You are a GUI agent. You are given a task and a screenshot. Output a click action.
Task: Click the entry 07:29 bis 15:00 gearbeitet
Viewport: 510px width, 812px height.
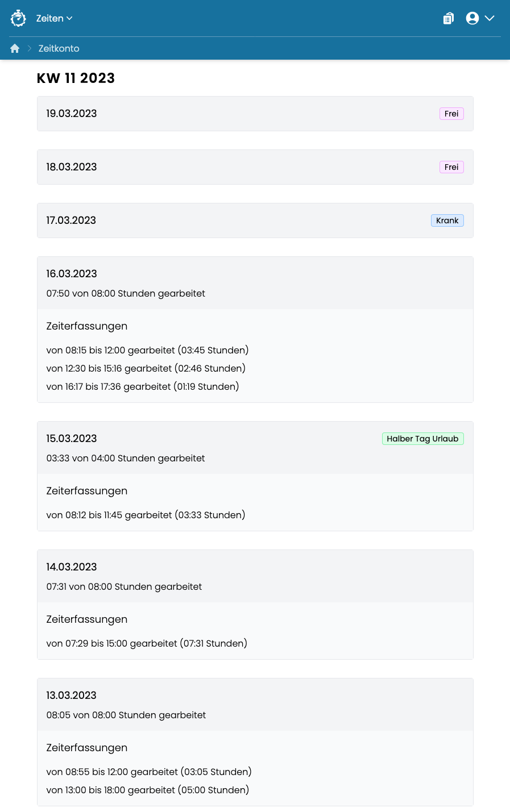tap(147, 643)
